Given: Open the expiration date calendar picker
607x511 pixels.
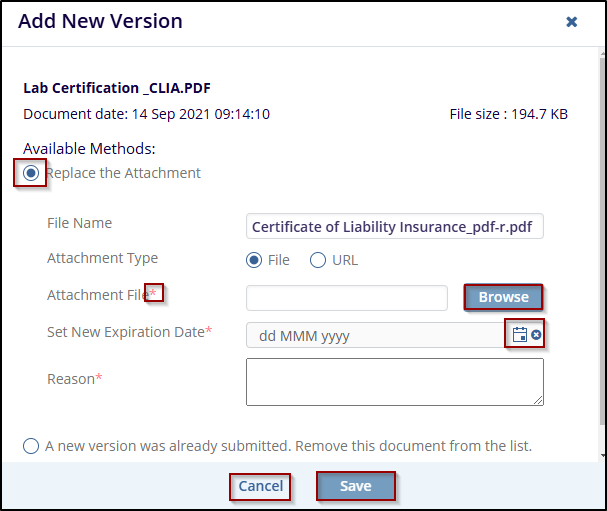Looking at the screenshot, I should (519, 335).
